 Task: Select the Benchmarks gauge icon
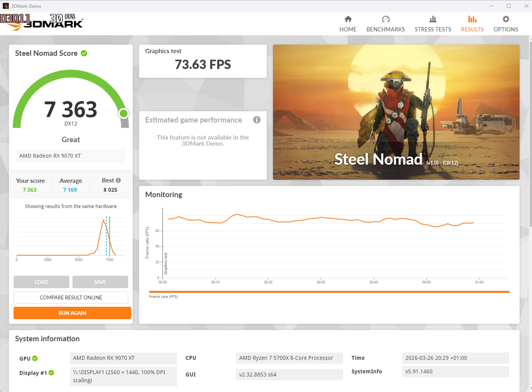tap(386, 19)
